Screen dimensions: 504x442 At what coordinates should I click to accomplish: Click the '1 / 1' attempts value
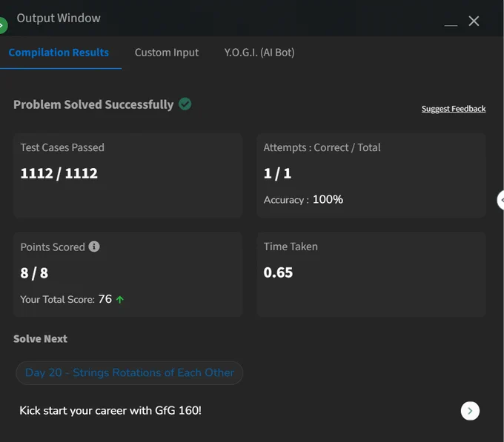(x=277, y=174)
